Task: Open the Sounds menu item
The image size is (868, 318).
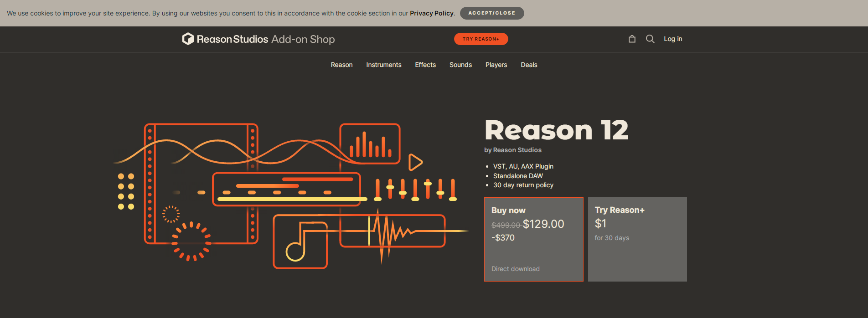Action: pyautogui.click(x=460, y=65)
